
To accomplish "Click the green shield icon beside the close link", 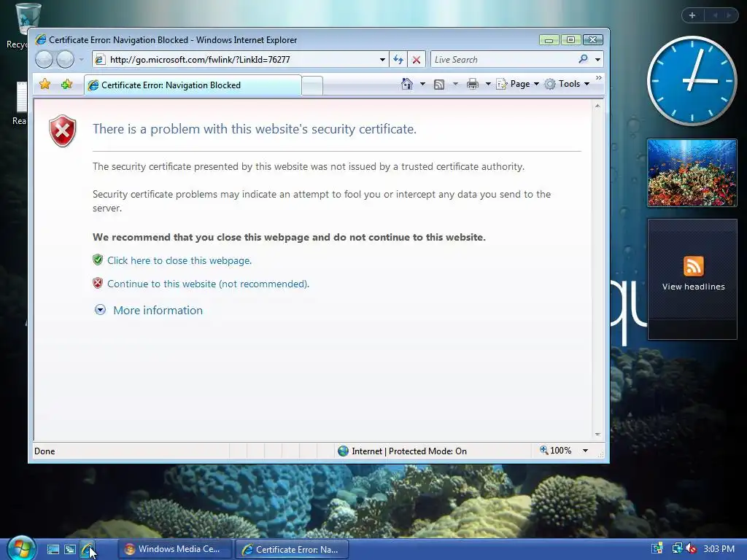I will pyautogui.click(x=98, y=260).
